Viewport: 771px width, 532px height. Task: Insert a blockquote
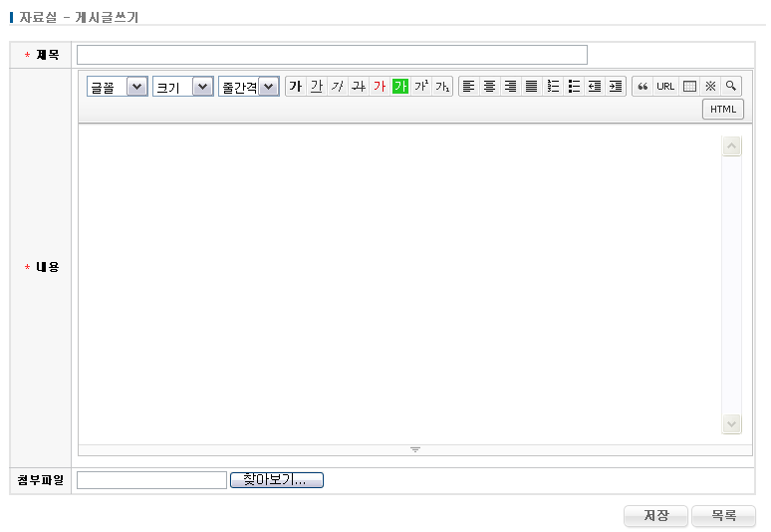coord(642,87)
